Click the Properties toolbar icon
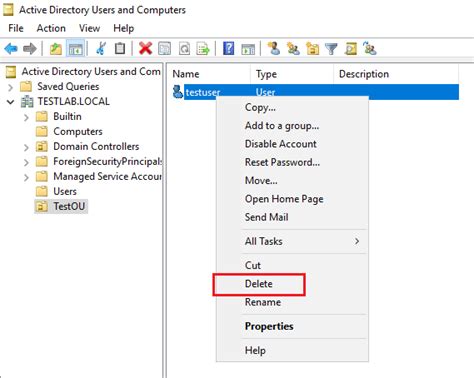This screenshot has height=378, width=474. pos(164,49)
